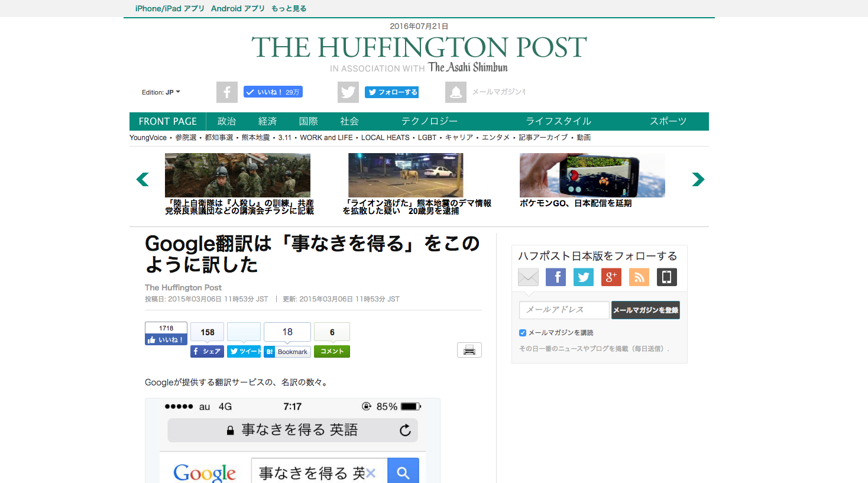Click the Android アプリ link
This screenshot has height=483, width=868.
(x=238, y=8)
